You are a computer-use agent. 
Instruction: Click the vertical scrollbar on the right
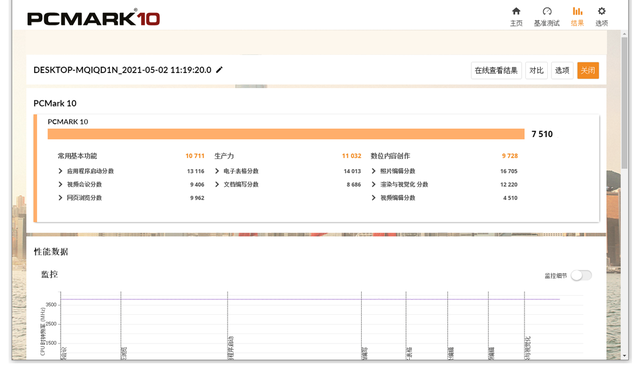[624, 102]
